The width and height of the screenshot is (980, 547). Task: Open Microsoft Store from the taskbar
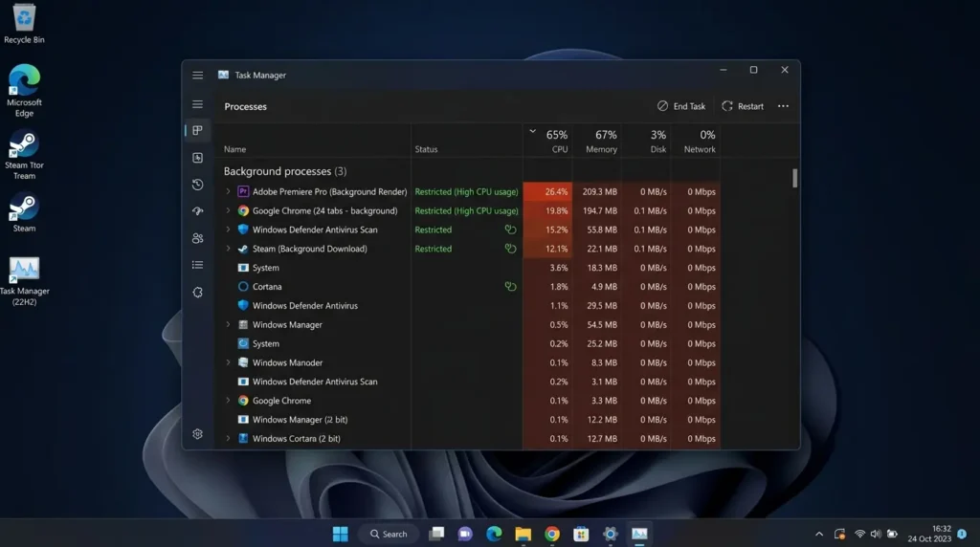[581, 534]
